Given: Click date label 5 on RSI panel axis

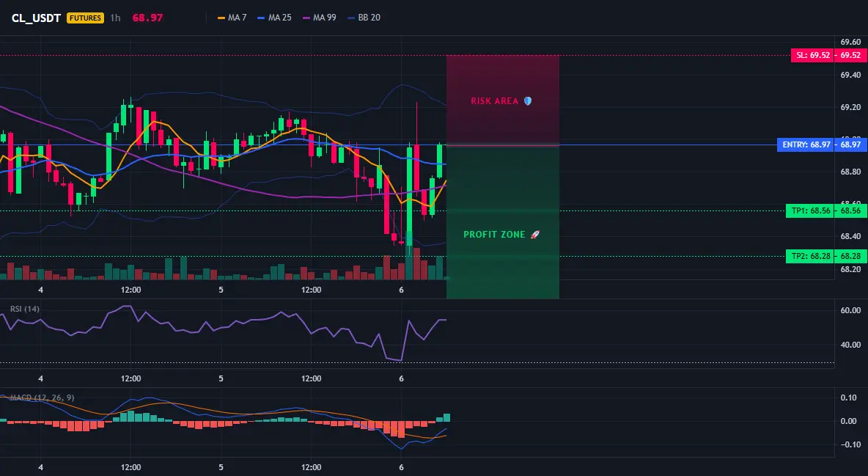Looking at the screenshot, I should pyautogui.click(x=221, y=378).
